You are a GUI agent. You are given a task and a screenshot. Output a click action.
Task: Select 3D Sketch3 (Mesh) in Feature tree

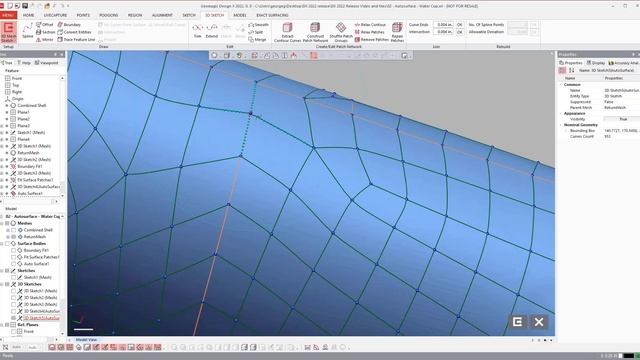click(x=34, y=173)
